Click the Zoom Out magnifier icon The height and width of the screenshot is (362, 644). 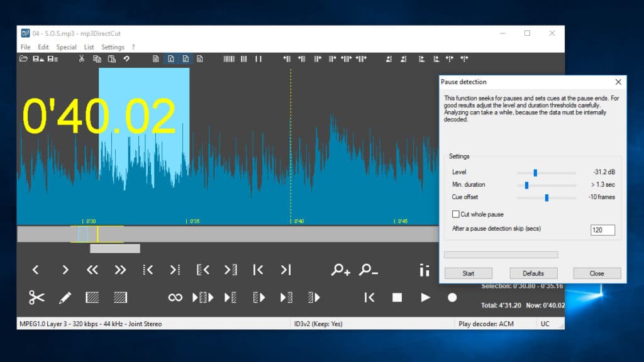click(x=369, y=270)
